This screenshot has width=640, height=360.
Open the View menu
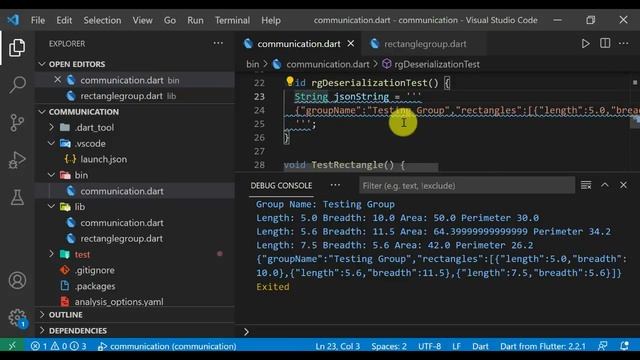point(142,20)
